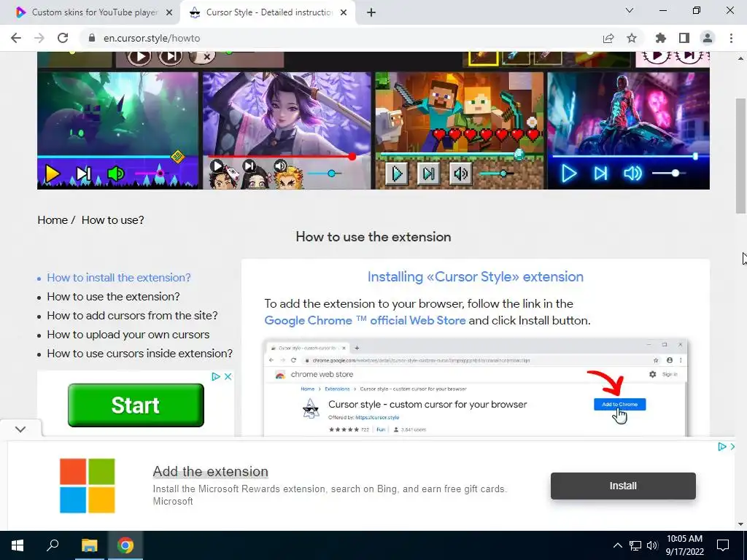Screen dimensions: 747x560
Task: Click the Add to Chrome button in tutorial image
Action: [x=620, y=404]
